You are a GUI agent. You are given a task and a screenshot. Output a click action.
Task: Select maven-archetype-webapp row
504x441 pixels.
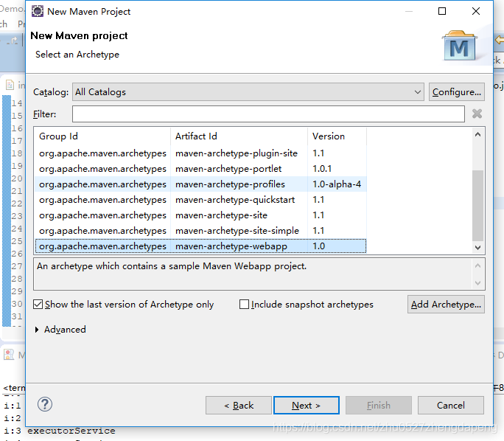tap(200, 246)
